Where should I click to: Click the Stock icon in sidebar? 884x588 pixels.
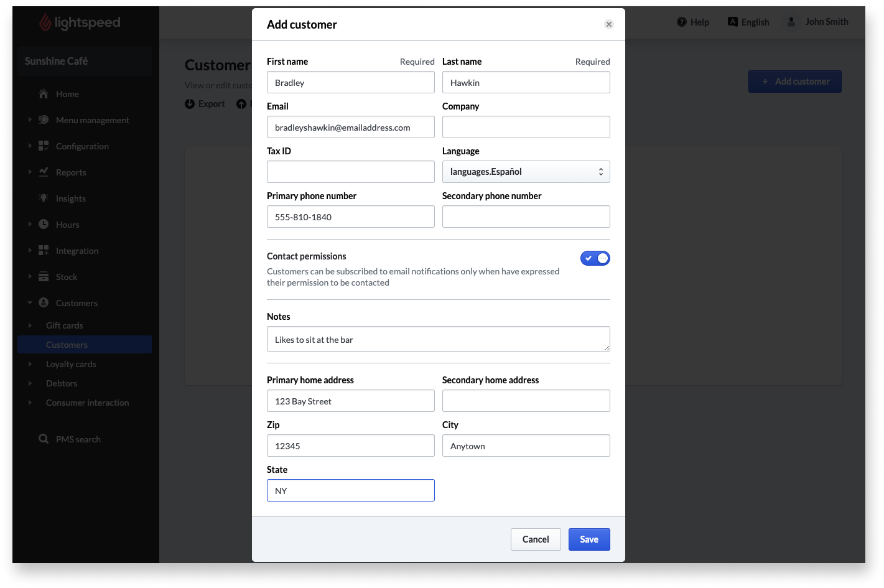tap(44, 276)
